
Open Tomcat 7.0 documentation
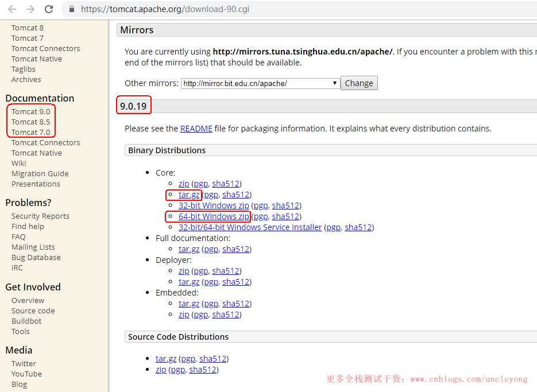pos(31,132)
